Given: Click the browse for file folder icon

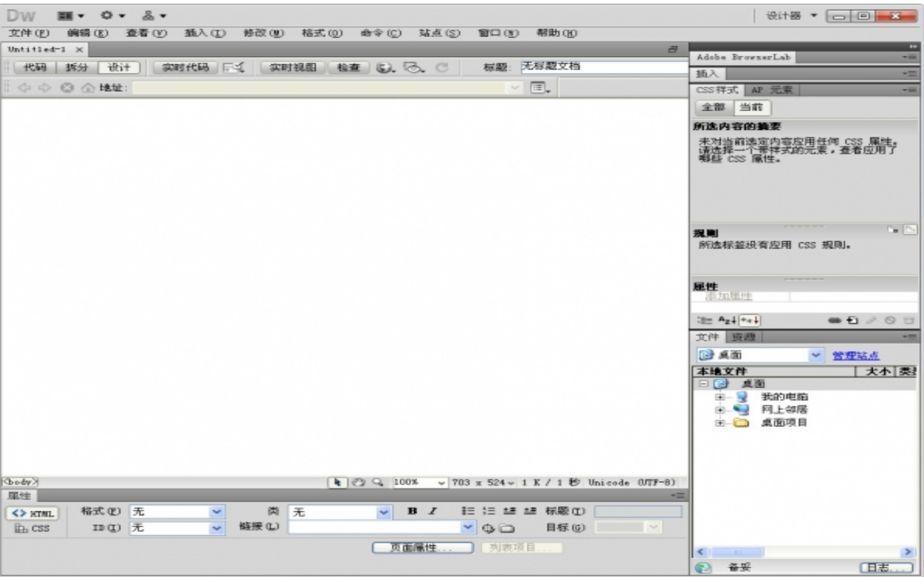Looking at the screenshot, I should [x=507, y=528].
